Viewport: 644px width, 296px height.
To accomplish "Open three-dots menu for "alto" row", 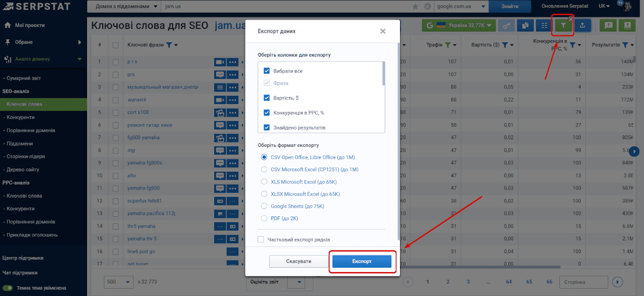I will pos(232,175).
